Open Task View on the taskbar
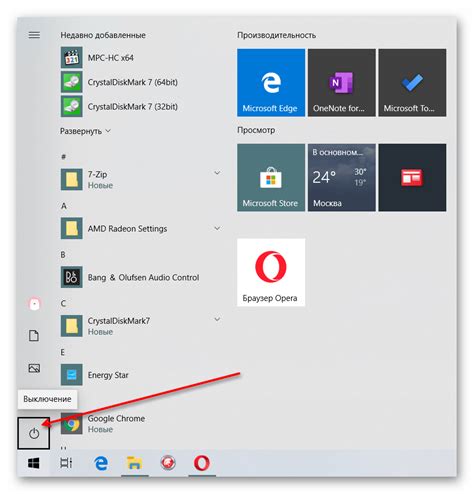Image resolution: width=474 pixels, height=494 pixels. [x=66, y=463]
